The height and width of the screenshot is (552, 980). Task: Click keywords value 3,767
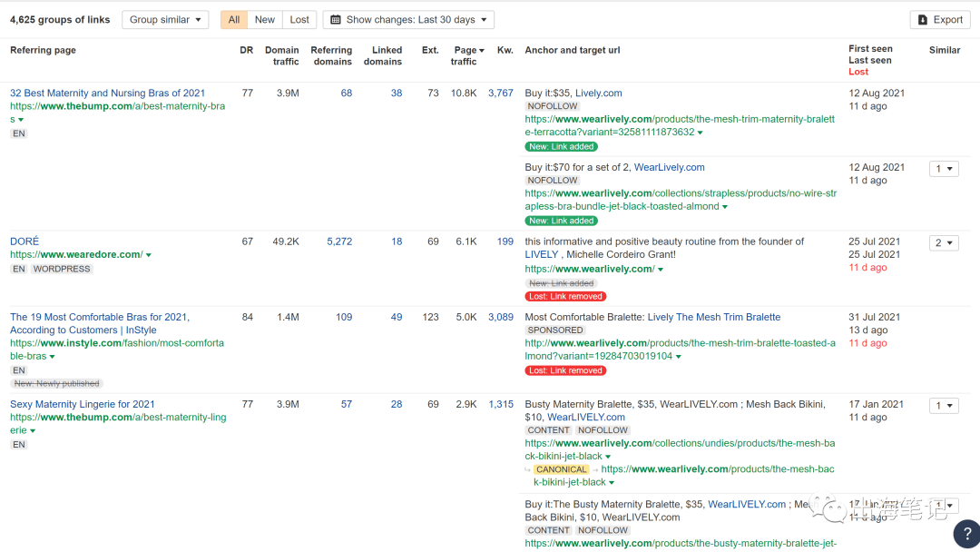[x=501, y=94]
